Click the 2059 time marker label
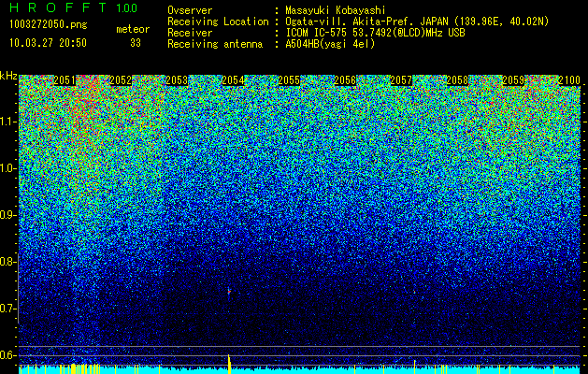Screen dimensions: 588x374 pos(513,80)
